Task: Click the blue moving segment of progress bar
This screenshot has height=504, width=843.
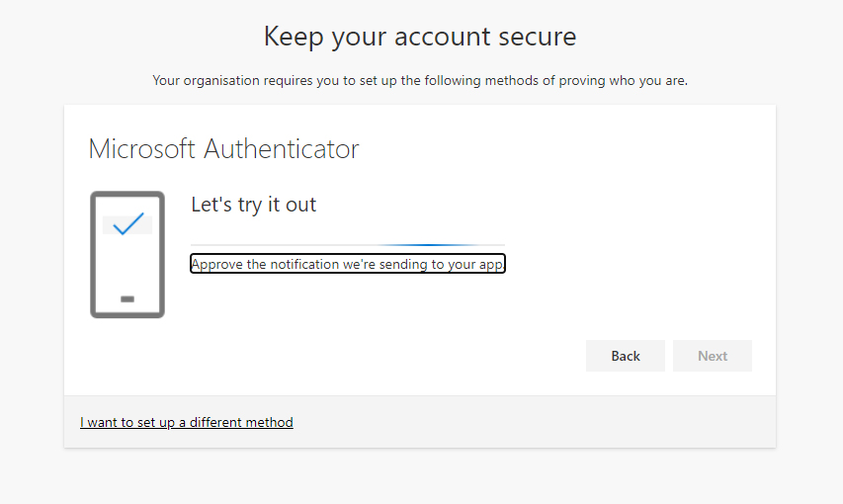Action: tap(416, 244)
